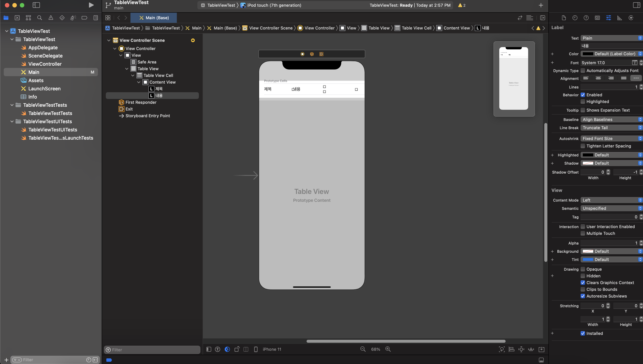Image resolution: width=643 pixels, height=364 pixels.
Task: Open the Line Break Truncate Tail dropdown
Action: pyautogui.click(x=611, y=128)
